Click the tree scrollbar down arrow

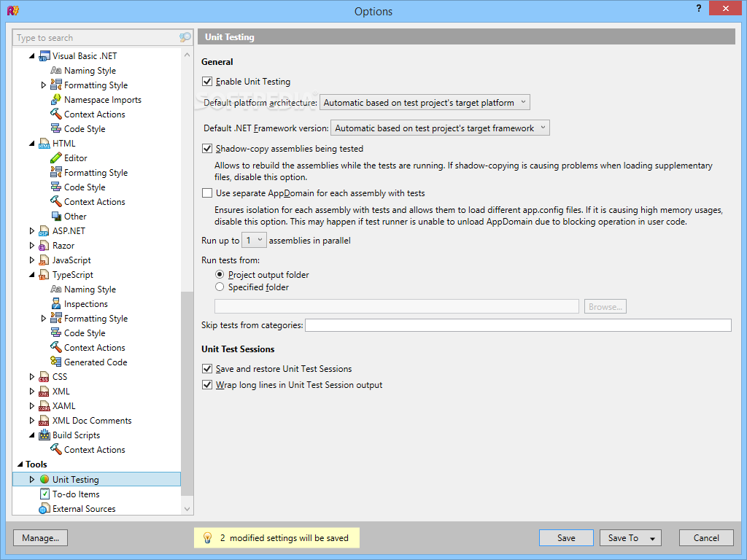187,508
